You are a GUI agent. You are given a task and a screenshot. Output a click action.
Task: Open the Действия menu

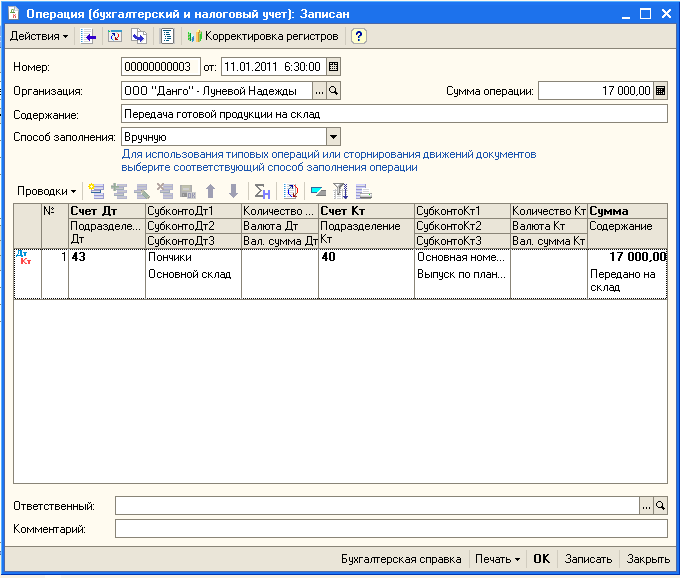tap(39, 36)
